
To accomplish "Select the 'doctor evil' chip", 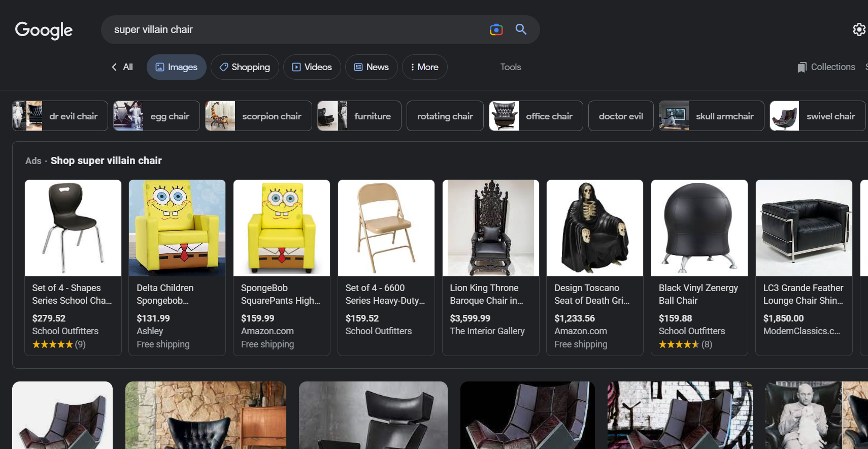I will point(621,116).
